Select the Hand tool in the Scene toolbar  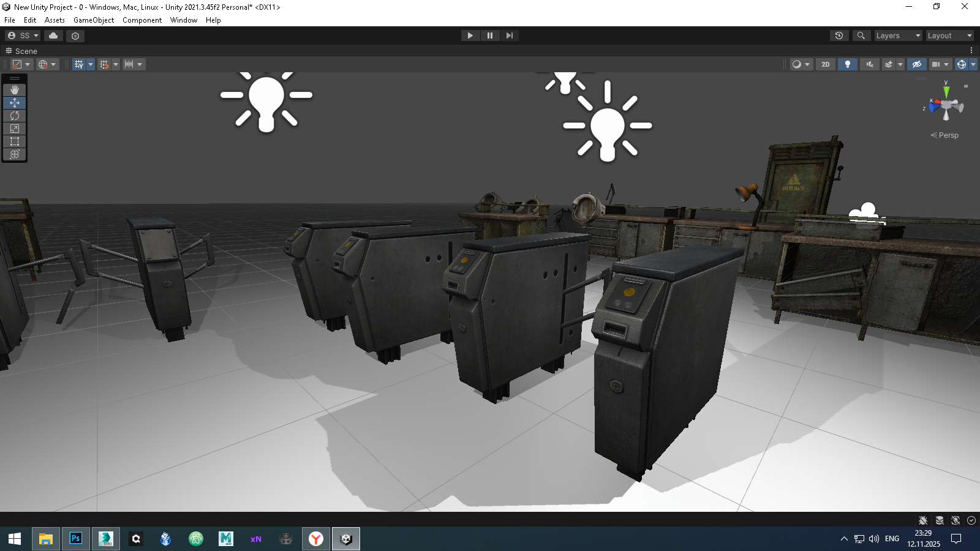tap(15, 90)
